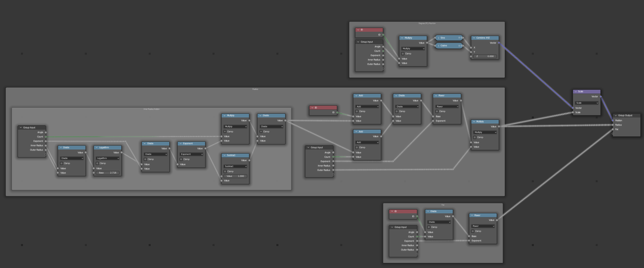644x268 pixels.
Task: Expand the collapsed Cosine node
Action: 439,46
